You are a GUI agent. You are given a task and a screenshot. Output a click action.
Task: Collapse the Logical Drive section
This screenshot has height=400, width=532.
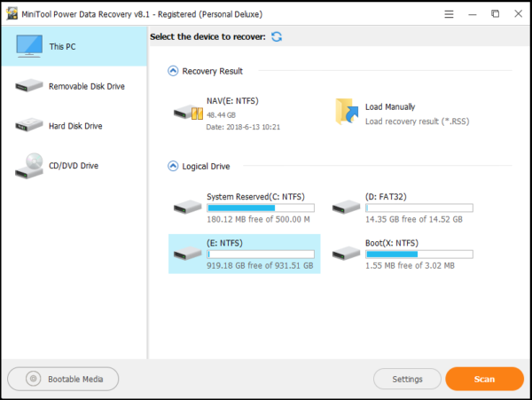click(x=173, y=166)
